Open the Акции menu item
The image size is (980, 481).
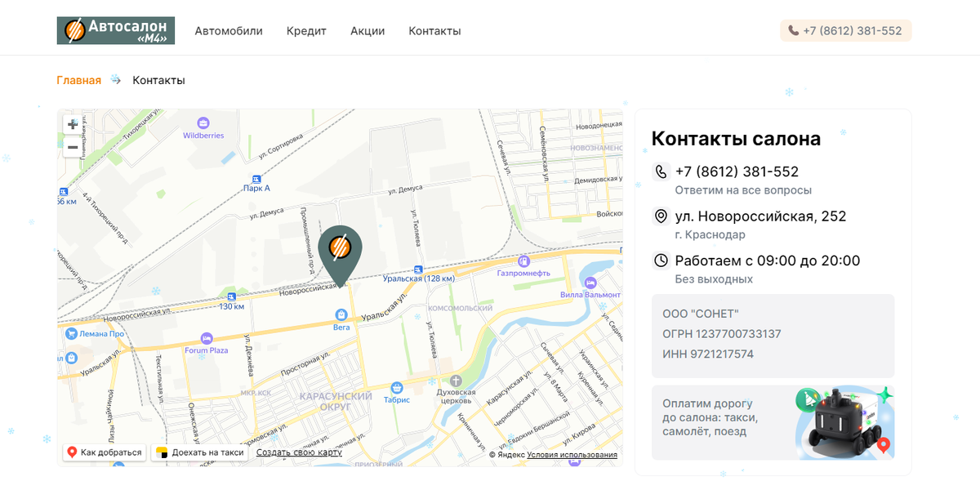(367, 31)
